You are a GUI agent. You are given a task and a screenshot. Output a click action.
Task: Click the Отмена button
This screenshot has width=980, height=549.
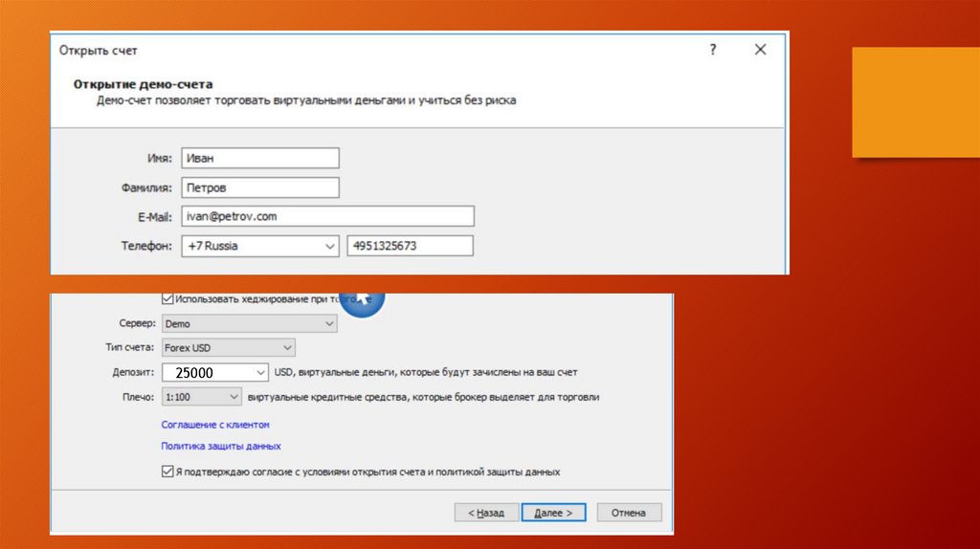[629, 513]
